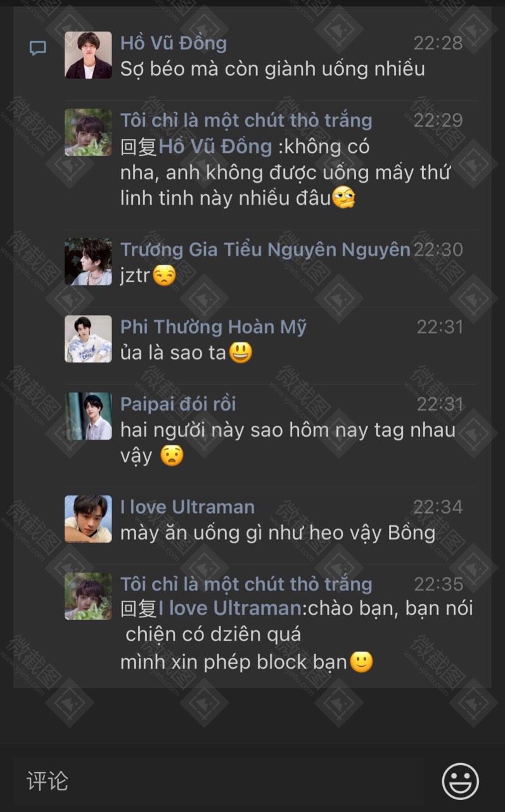This screenshot has width=505, height=812.
Task: Select the comment "ủa là sao ta"
Action: click(x=173, y=353)
